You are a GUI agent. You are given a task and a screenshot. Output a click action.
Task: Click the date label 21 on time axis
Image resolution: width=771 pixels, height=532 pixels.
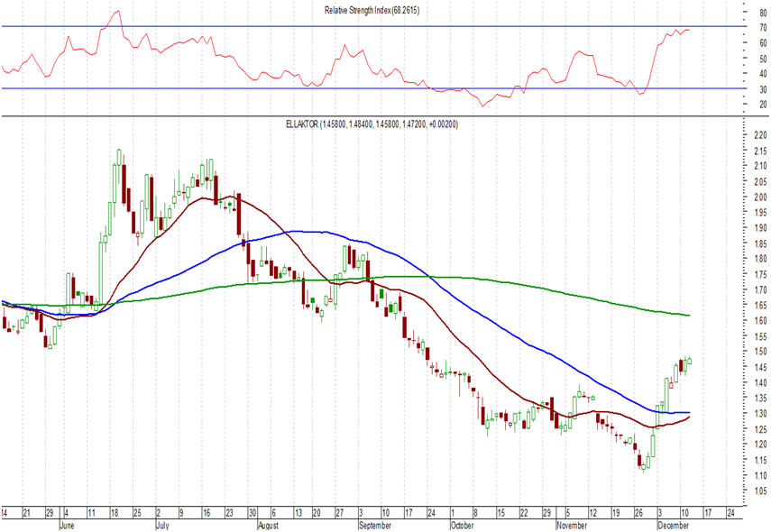pos(26,513)
